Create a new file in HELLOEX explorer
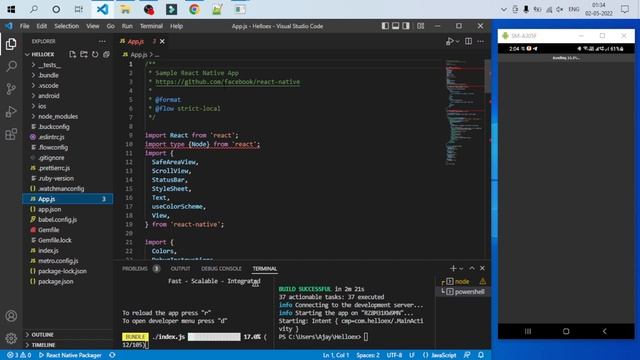Screen dimensions: 640x360 point(73,54)
